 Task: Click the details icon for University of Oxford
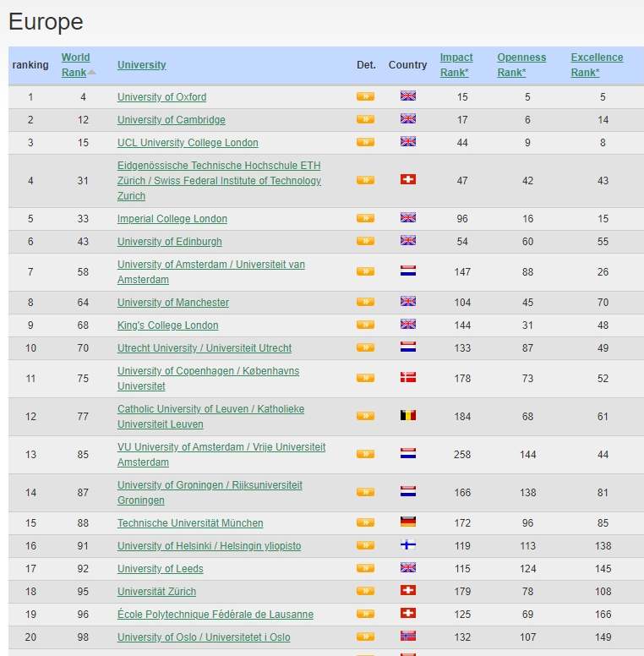pos(365,97)
